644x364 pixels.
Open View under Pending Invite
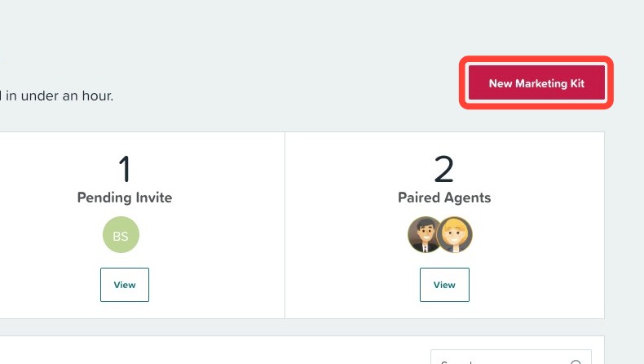[125, 285]
